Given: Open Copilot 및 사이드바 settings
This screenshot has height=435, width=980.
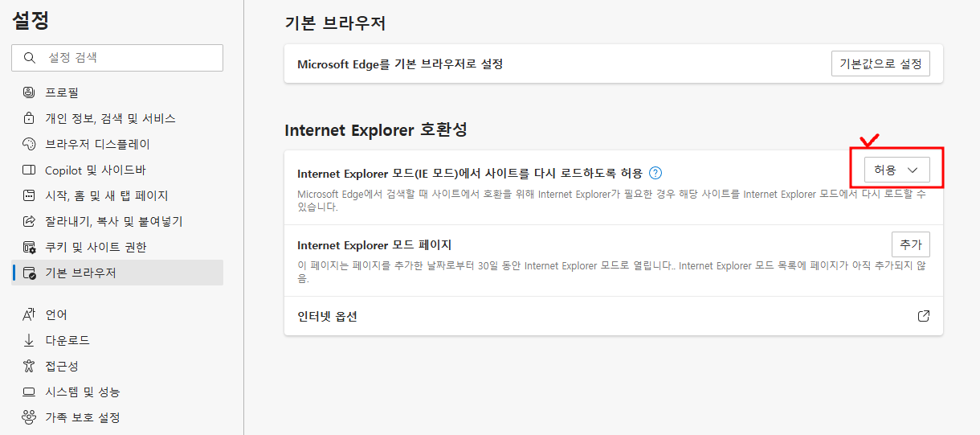Looking at the screenshot, I should (x=118, y=170).
